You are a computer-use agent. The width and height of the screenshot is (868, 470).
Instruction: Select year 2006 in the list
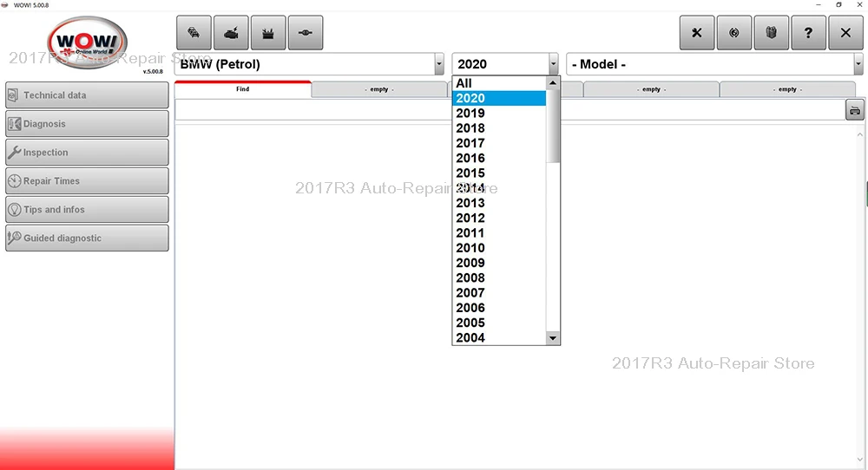pyautogui.click(x=499, y=308)
